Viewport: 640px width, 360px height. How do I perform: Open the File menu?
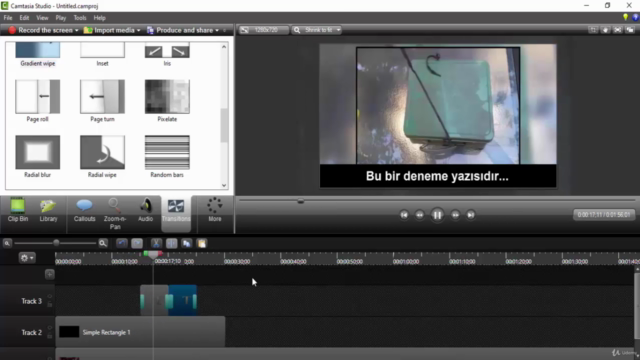pos(8,18)
